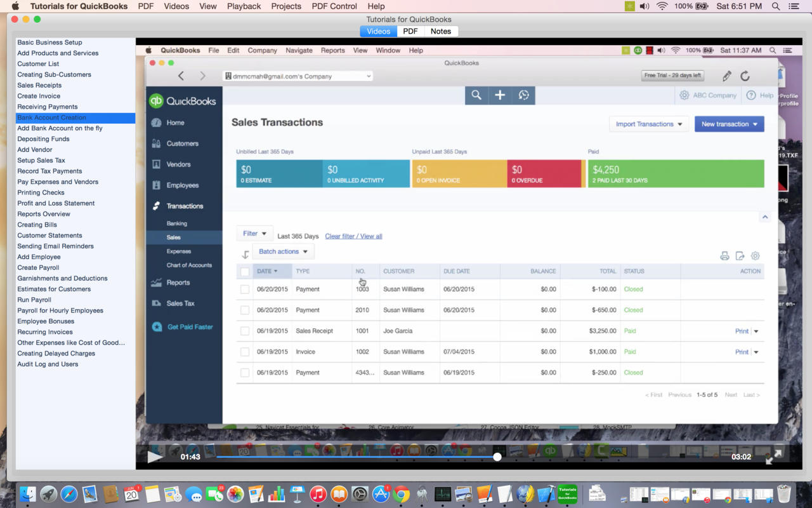
Task: Check the Payment 2010 row checkbox
Action: (245, 310)
